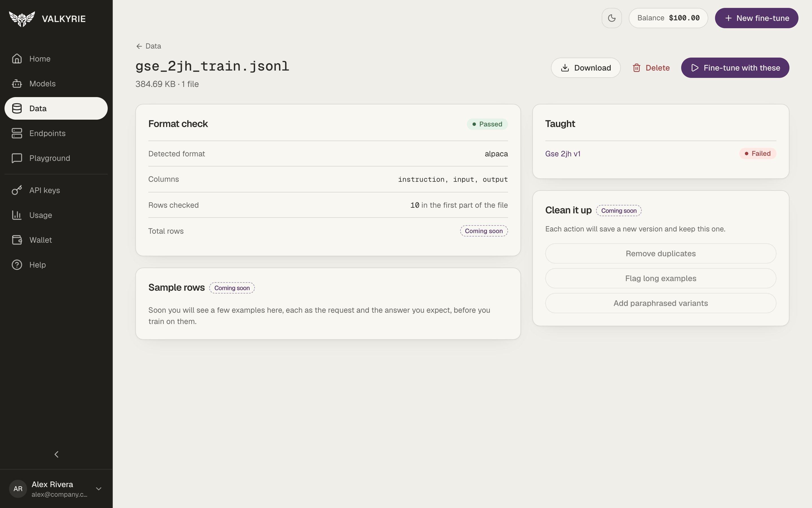This screenshot has height=508, width=812.
Task: Click the Clean it up heading
Action: (568, 210)
